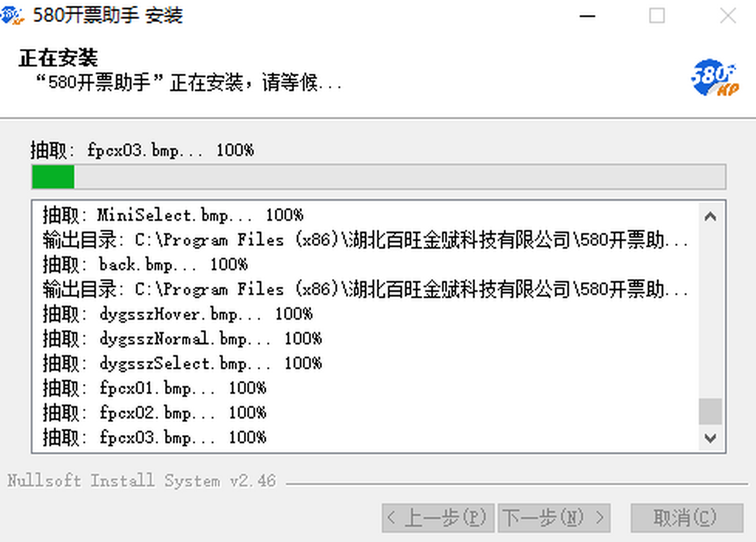
Task: Cancel installation with 取消(C) button
Action: point(687,518)
